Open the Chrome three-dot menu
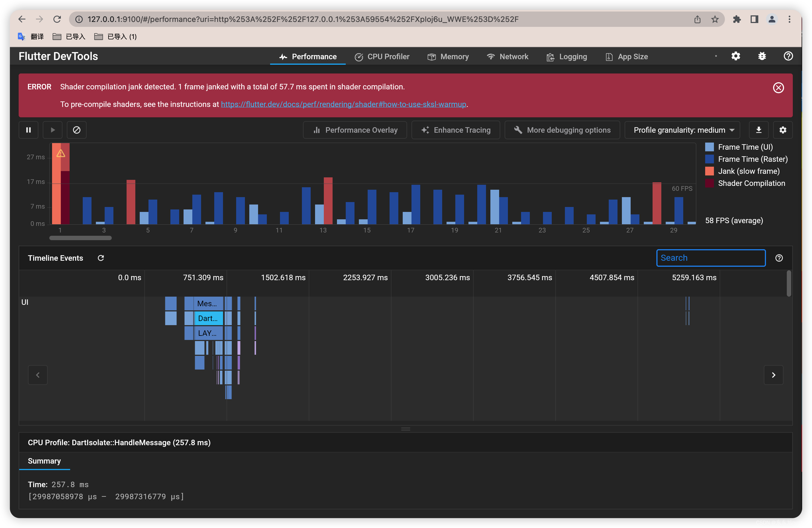The image size is (812, 528). [789, 19]
